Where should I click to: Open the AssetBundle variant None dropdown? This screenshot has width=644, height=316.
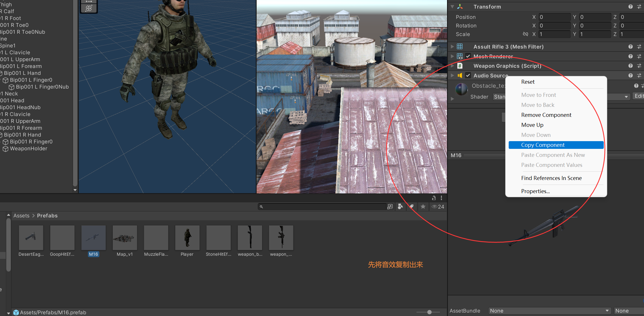629,311
